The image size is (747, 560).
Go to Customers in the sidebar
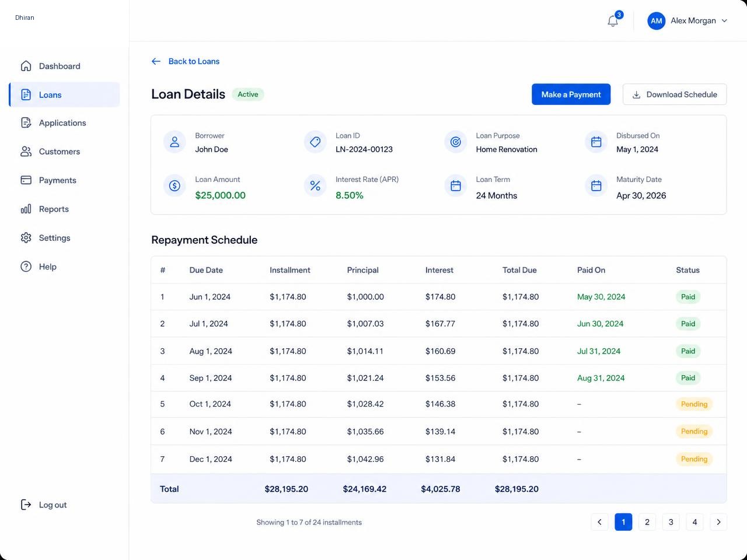(64, 152)
